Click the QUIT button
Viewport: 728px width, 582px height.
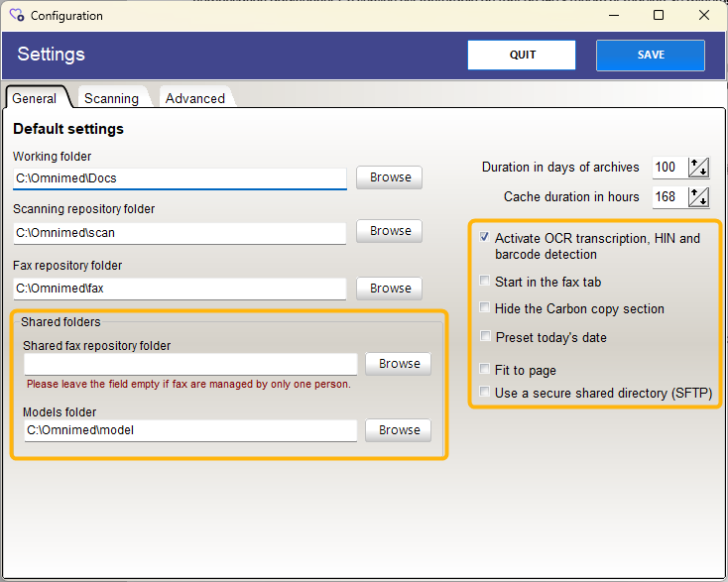(x=522, y=55)
